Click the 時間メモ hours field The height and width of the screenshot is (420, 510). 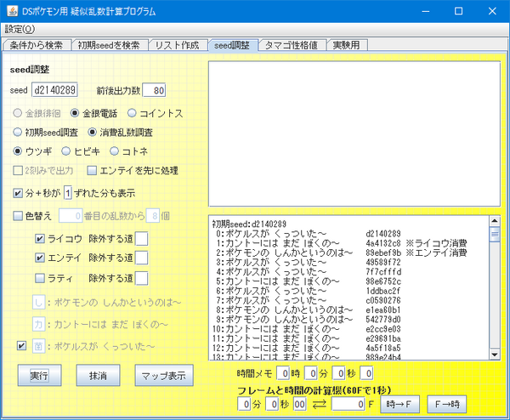283,373
